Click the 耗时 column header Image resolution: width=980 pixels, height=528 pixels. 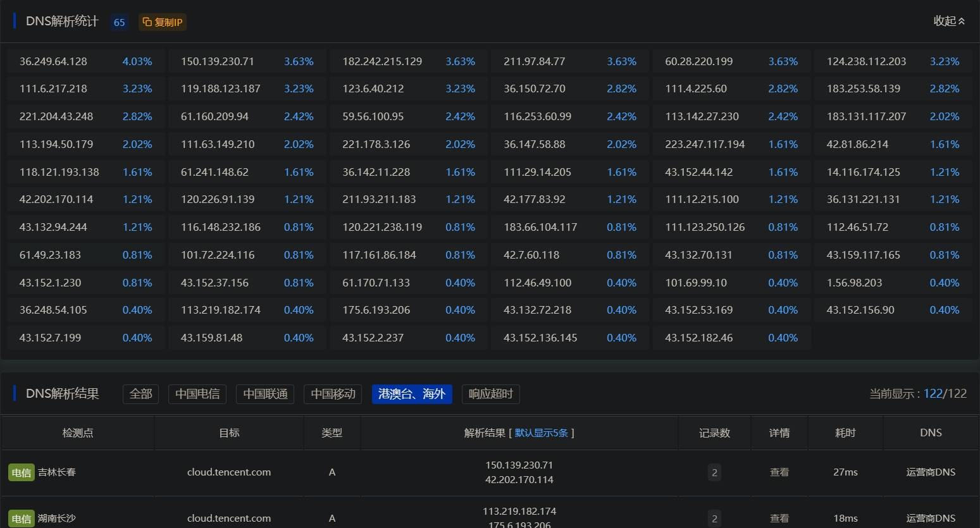point(845,433)
